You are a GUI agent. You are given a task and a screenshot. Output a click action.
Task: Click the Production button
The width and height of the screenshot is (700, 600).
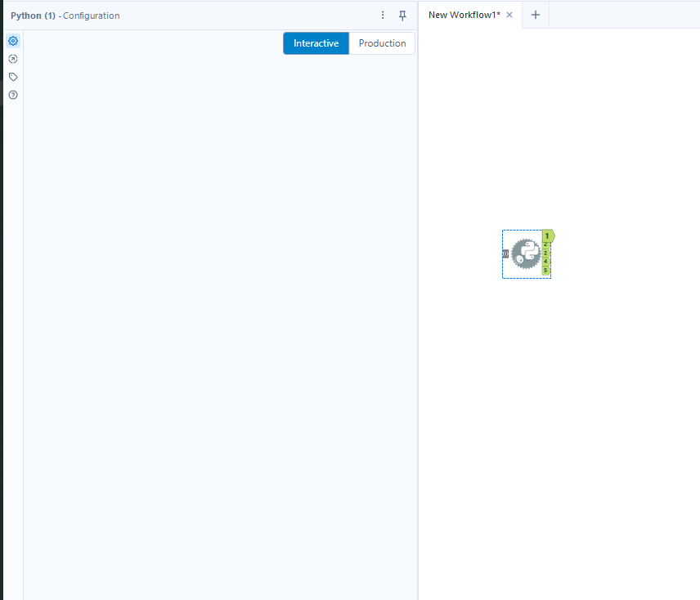pos(382,43)
